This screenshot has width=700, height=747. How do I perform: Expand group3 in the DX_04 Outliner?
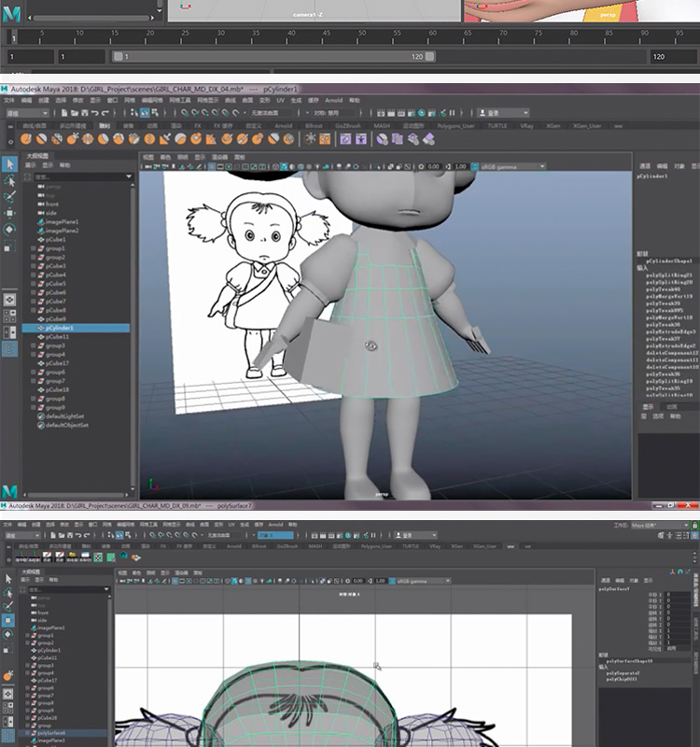(x=33, y=345)
